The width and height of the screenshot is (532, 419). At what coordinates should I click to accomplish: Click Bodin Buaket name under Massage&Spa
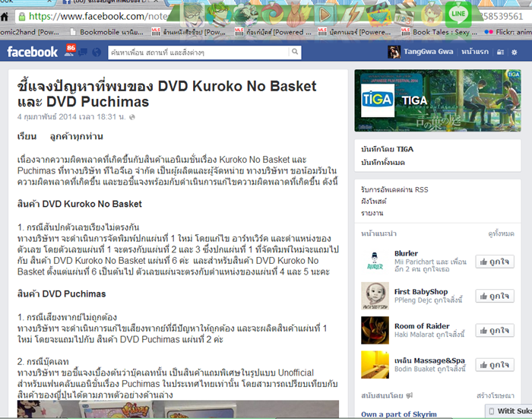415,369
